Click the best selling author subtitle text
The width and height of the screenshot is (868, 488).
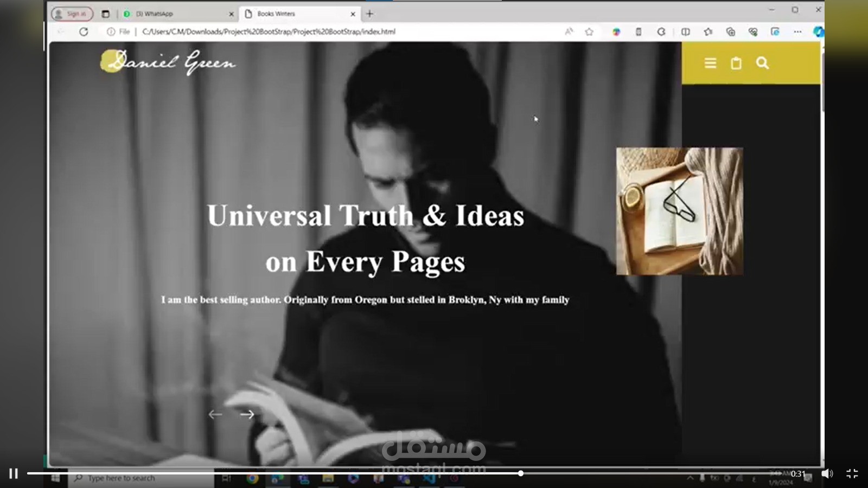point(365,299)
